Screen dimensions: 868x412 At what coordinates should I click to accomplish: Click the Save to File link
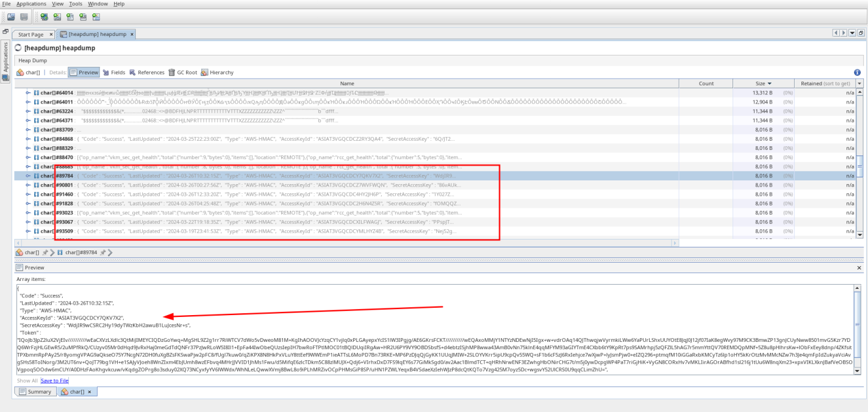click(x=54, y=380)
